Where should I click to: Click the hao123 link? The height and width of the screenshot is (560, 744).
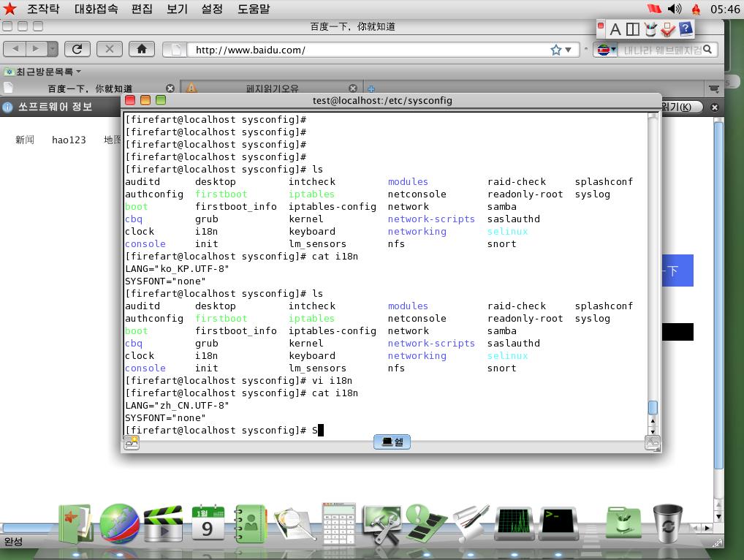[69, 140]
